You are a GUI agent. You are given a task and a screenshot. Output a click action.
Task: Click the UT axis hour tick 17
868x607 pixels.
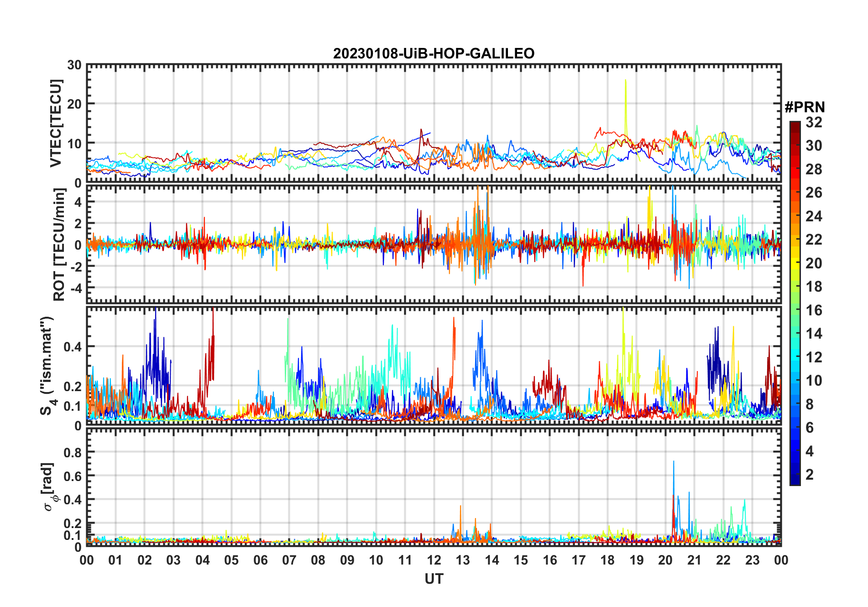(579, 560)
